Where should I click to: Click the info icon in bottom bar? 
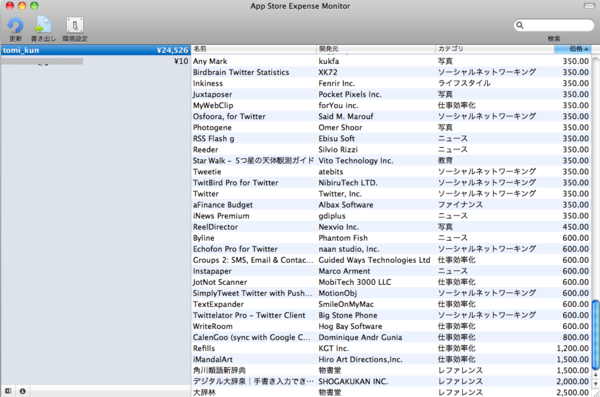click(x=23, y=391)
